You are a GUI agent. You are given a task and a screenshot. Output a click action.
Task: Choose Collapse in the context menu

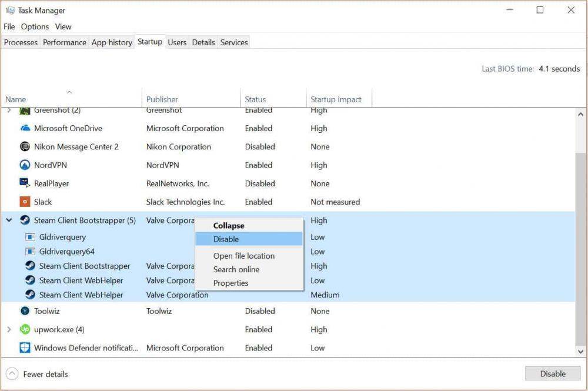(x=249, y=225)
